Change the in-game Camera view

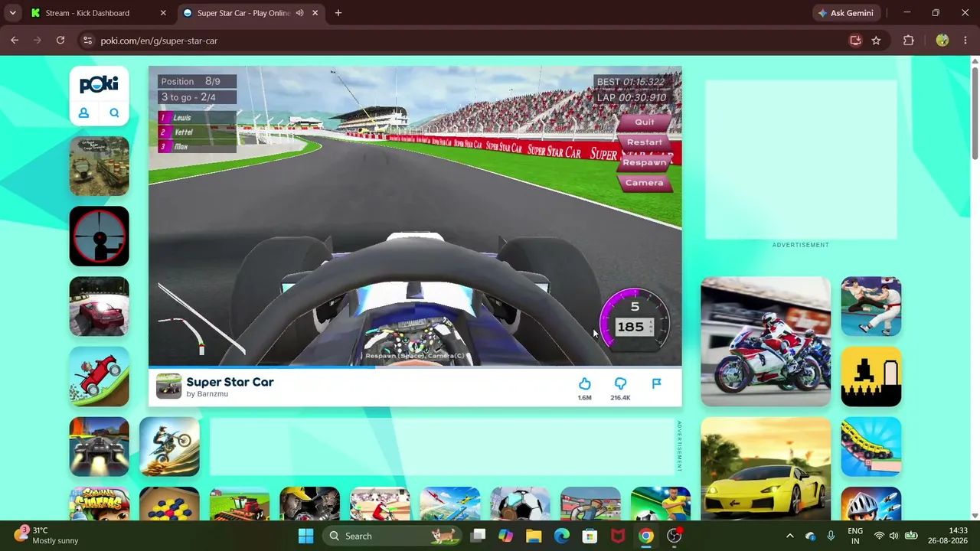point(645,183)
